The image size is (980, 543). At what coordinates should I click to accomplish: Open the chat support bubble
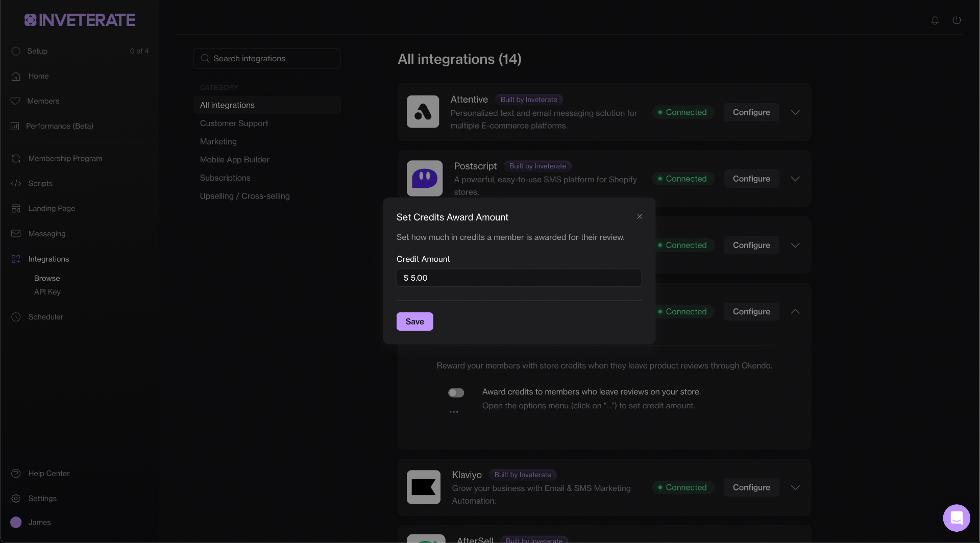coord(956,518)
